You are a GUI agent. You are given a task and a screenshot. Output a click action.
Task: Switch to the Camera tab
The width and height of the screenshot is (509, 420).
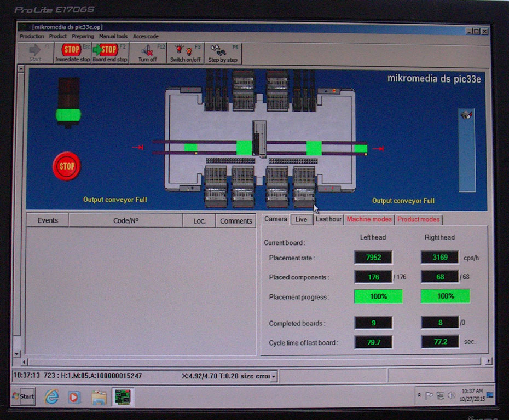pos(276,219)
